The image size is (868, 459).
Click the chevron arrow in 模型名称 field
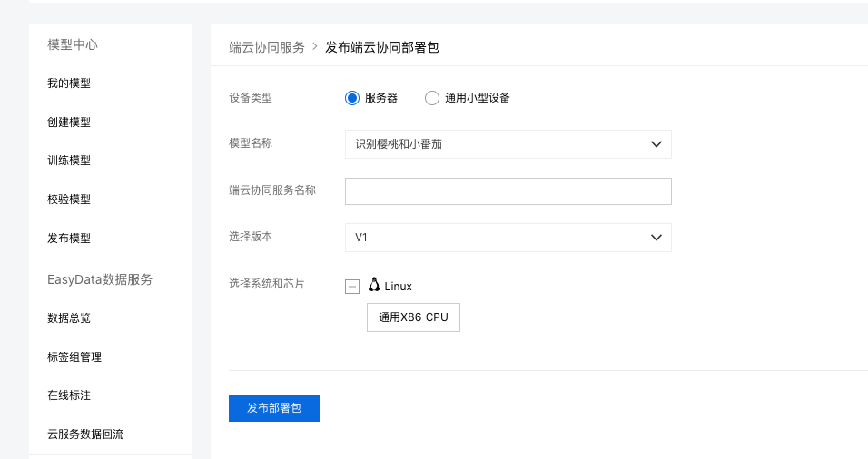[656, 144]
